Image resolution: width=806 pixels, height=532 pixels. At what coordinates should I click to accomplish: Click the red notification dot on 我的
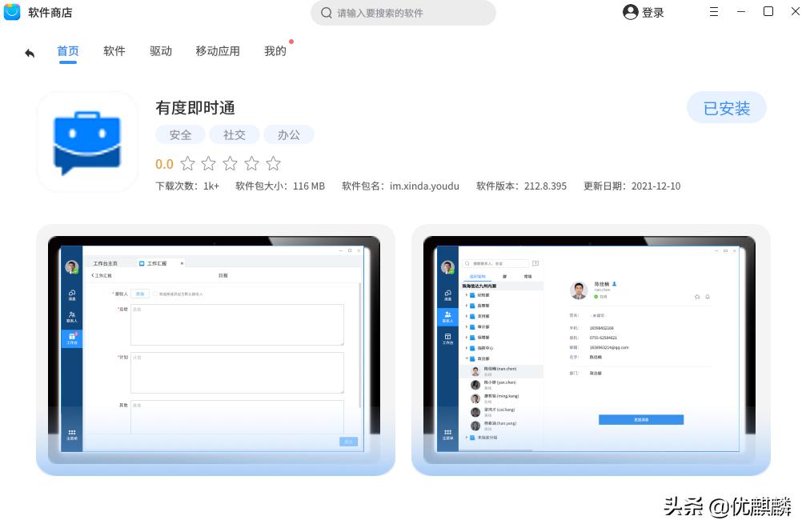291,40
